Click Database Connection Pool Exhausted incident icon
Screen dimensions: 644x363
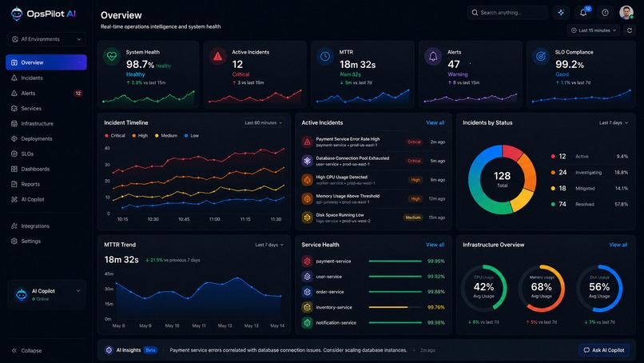(x=307, y=161)
